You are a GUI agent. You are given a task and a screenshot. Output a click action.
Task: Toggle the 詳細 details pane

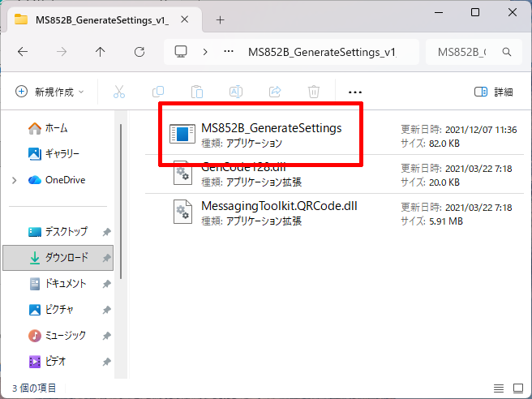(x=494, y=92)
